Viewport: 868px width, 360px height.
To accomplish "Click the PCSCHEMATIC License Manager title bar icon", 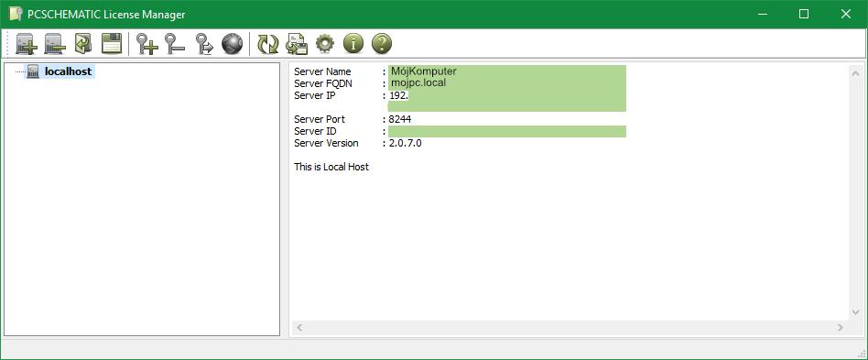I will click(16, 15).
